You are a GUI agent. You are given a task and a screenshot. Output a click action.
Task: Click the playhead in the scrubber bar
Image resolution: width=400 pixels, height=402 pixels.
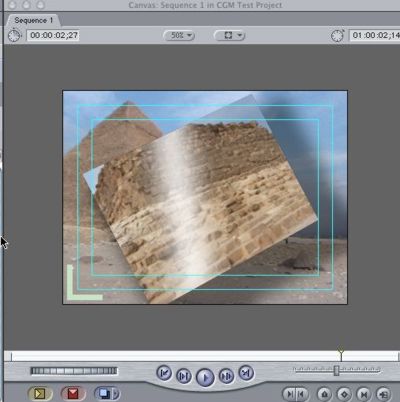(x=341, y=355)
